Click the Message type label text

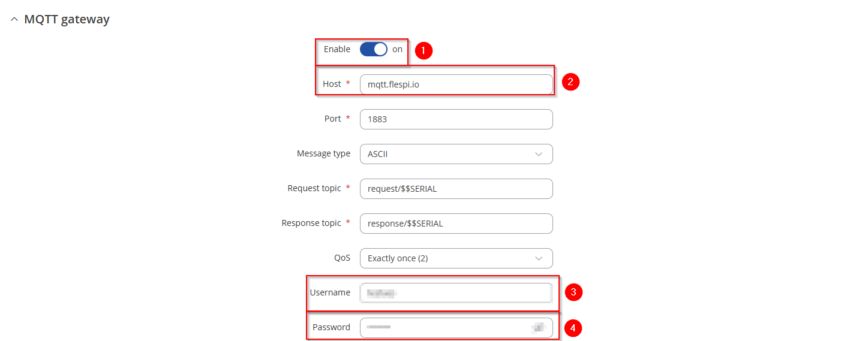[323, 153]
